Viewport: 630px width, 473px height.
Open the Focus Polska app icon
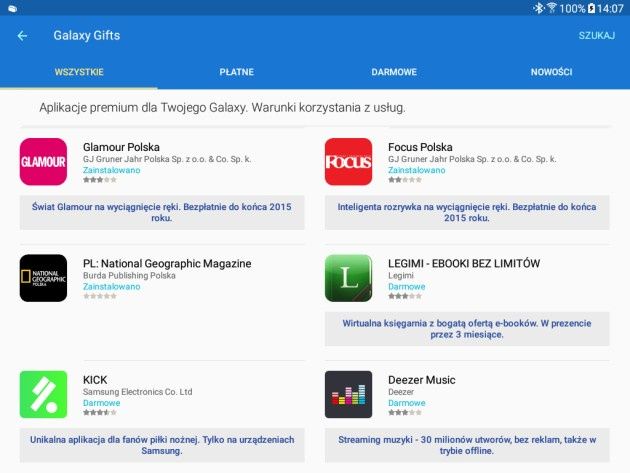pyautogui.click(x=348, y=162)
